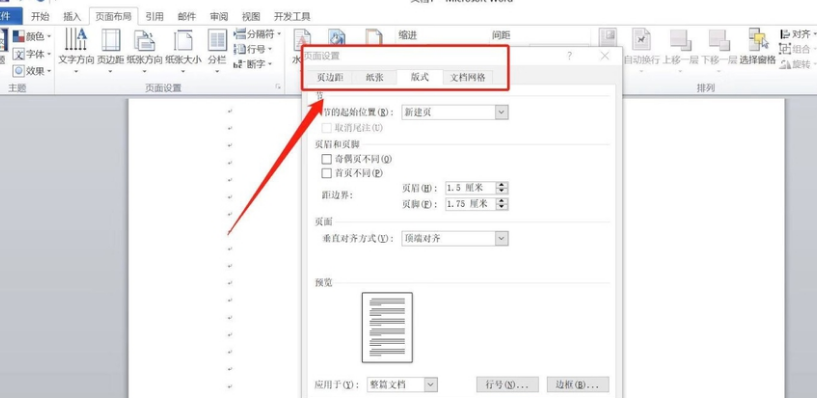
Task: Open the 纸张方向 orientation menu
Action: click(x=144, y=51)
